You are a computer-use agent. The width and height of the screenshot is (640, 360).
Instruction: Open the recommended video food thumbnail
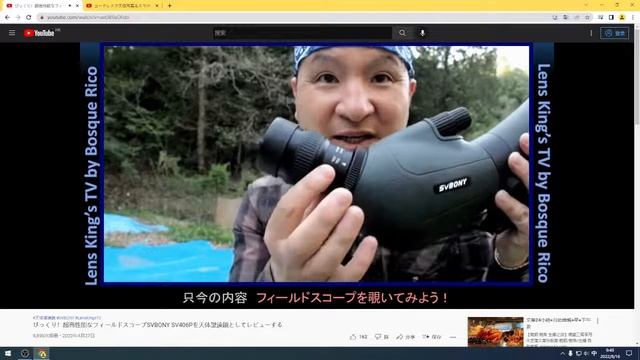tap(496, 331)
